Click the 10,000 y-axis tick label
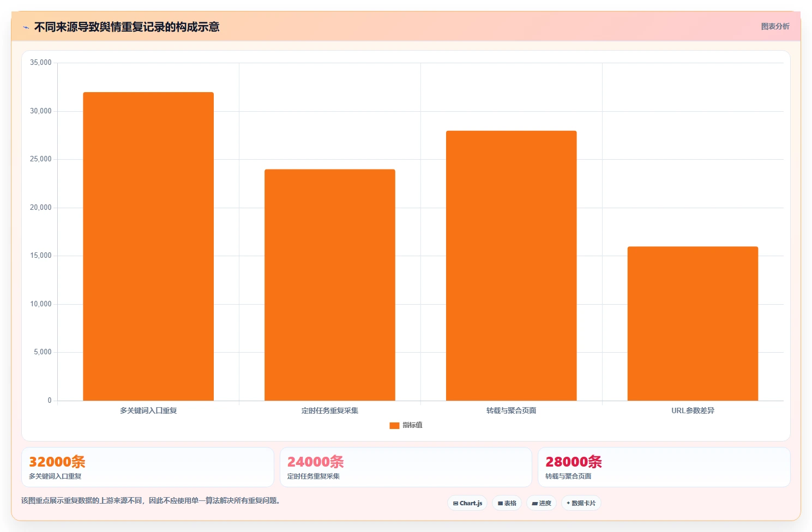 (x=41, y=304)
